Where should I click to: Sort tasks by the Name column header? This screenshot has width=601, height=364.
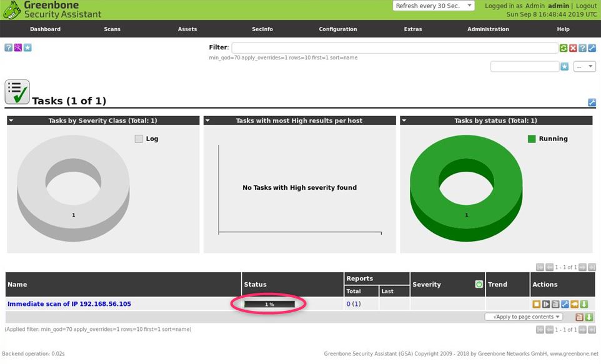coord(17,284)
